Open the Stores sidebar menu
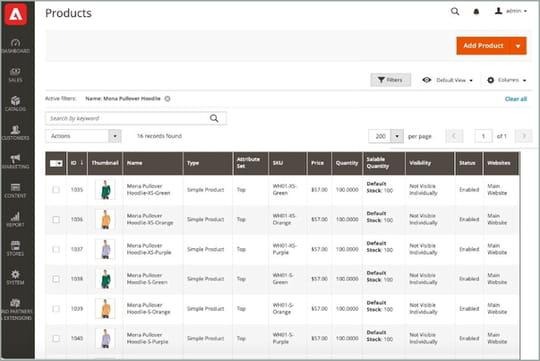Viewport: 540px width, 361px height. (15, 248)
